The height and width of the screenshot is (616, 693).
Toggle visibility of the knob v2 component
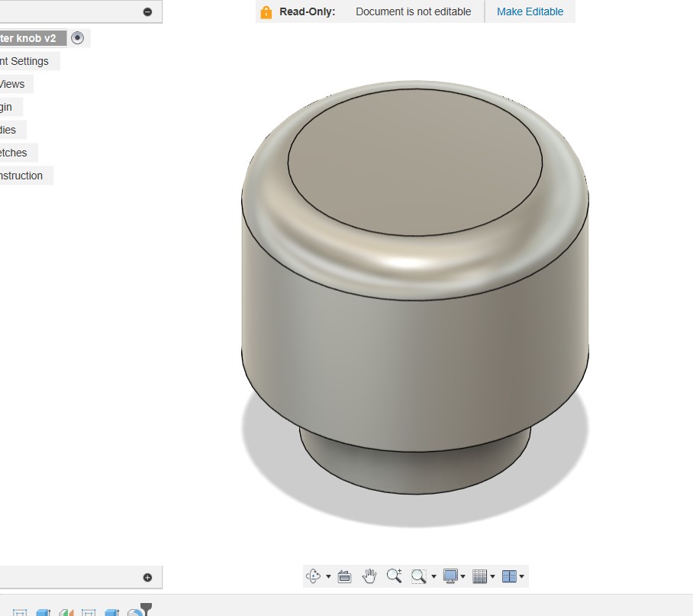[x=78, y=37]
